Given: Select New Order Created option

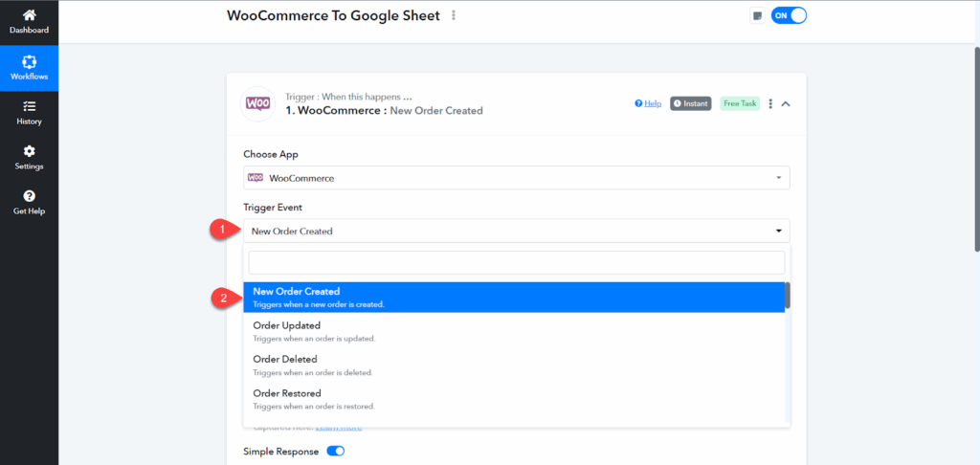Looking at the screenshot, I should pos(514,297).
